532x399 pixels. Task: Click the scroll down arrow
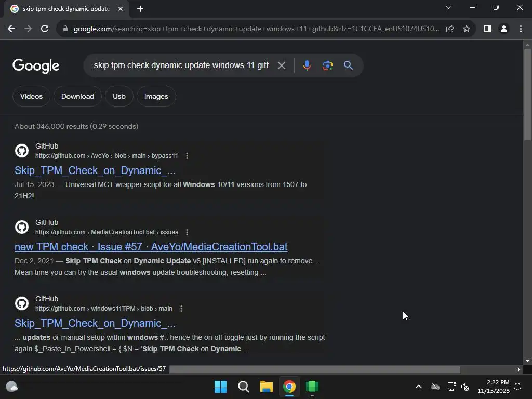[x=527, y=361]
